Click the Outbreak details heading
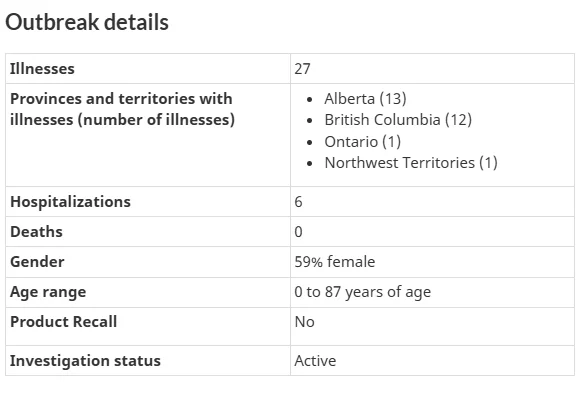Image resolution: width=586 pixels, height=401 pixels. pyautogui.click(x=87, y=22)
